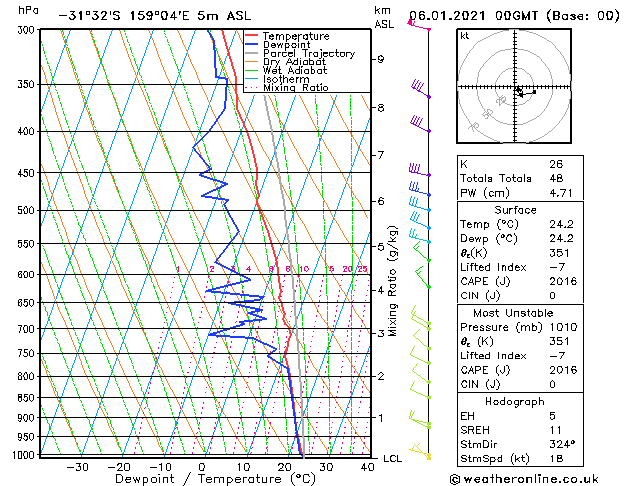Click the hodograph wind plot

click(514, 86)
